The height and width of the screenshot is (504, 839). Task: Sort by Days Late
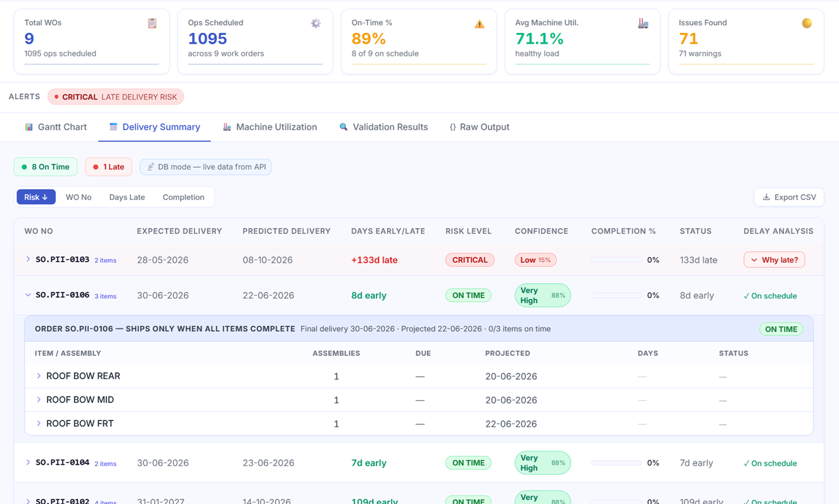(127, 197)
